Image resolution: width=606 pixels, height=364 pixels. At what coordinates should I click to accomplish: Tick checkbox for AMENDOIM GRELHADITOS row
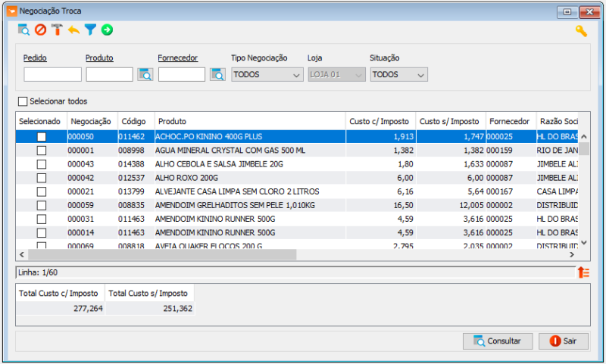42,205
